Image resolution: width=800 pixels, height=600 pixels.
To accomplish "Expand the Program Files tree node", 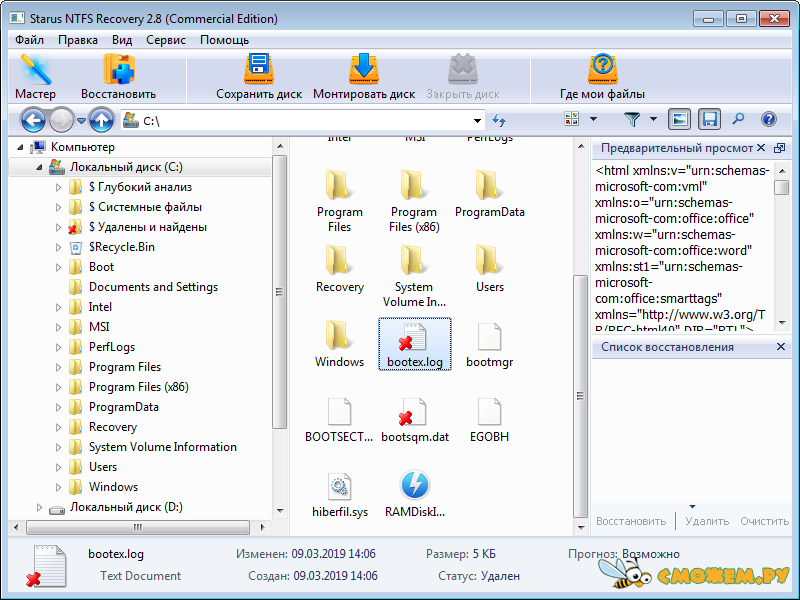I will pos(59,367).
